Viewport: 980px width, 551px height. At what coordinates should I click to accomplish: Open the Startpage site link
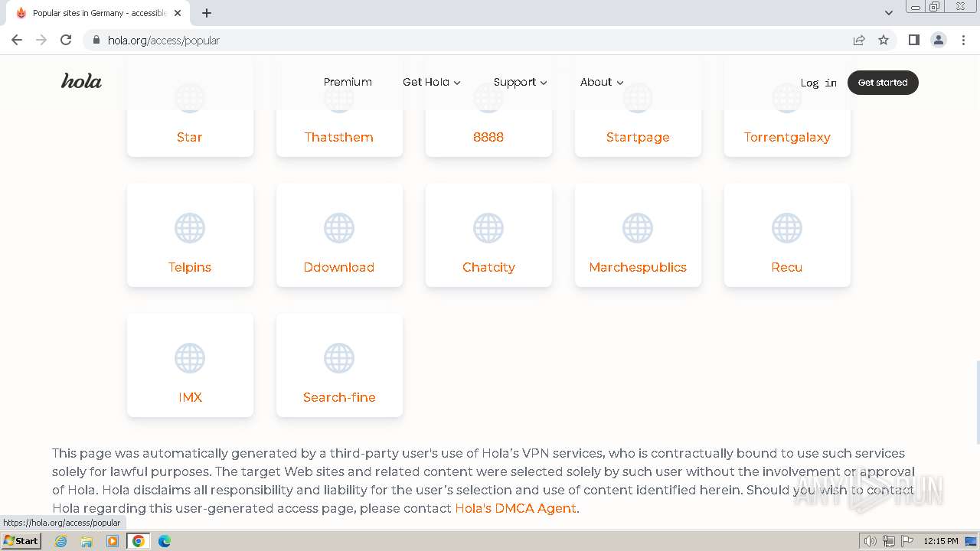tap(638, 137)
